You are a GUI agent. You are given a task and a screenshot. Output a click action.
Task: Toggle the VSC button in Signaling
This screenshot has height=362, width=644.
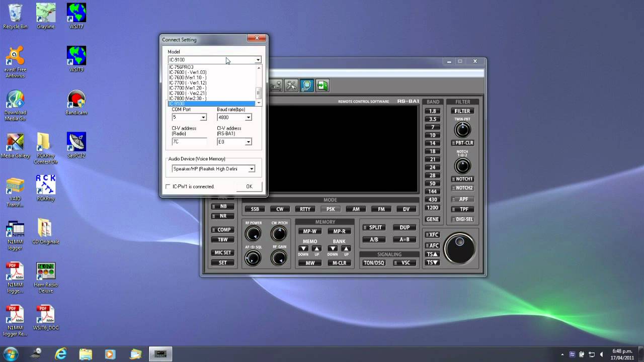tap(404, 263)
